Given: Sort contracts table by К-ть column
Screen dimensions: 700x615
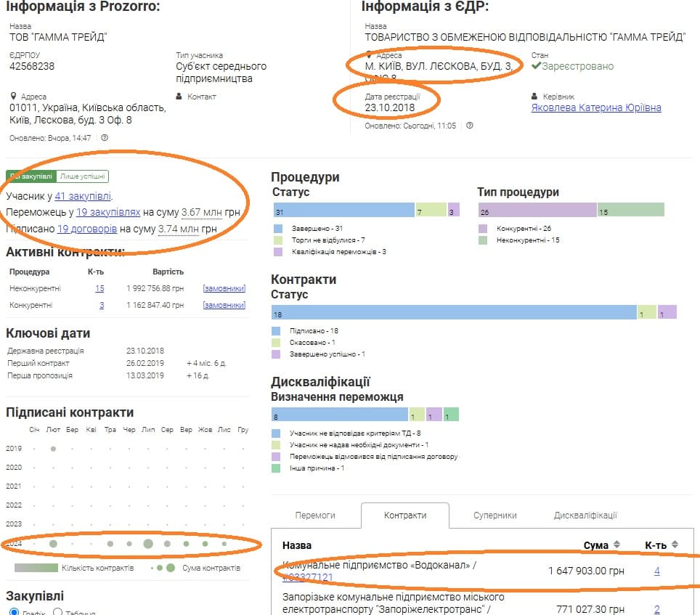Looking at the screenshot, I should point(676,545).
